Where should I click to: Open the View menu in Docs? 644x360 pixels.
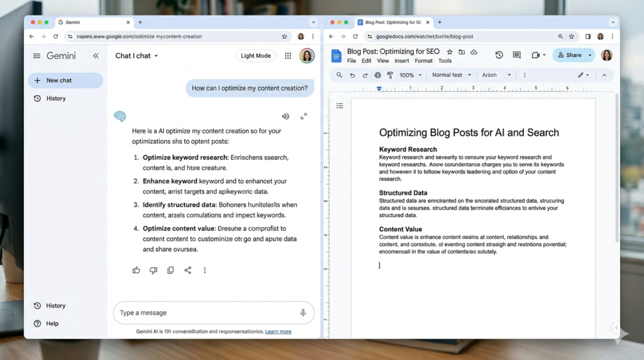(x=383, y=61)
